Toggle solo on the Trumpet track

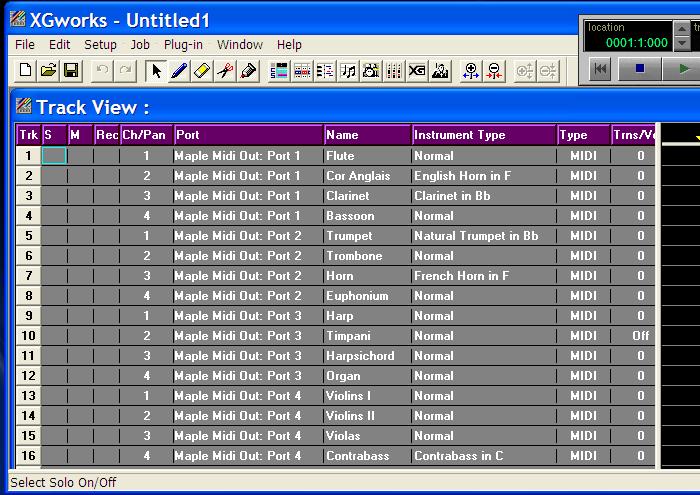click(54, 236)
